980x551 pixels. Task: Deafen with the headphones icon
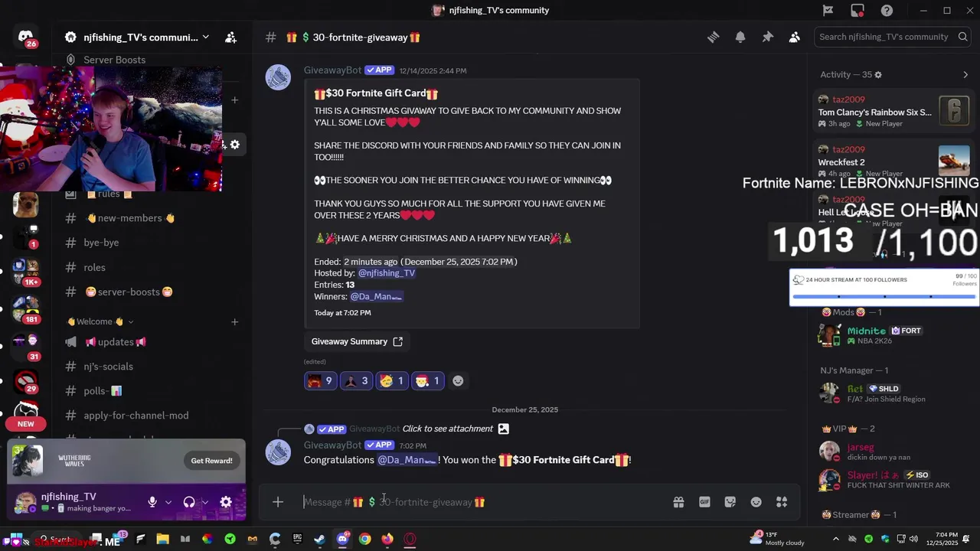click(189, 502)
